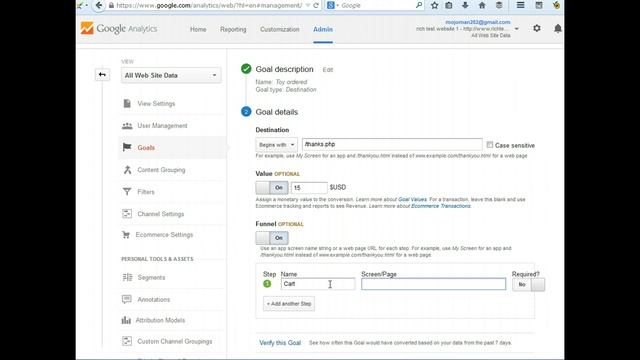
Task: Click the Screen/Page input field
Action: click(x=433, y=284)
